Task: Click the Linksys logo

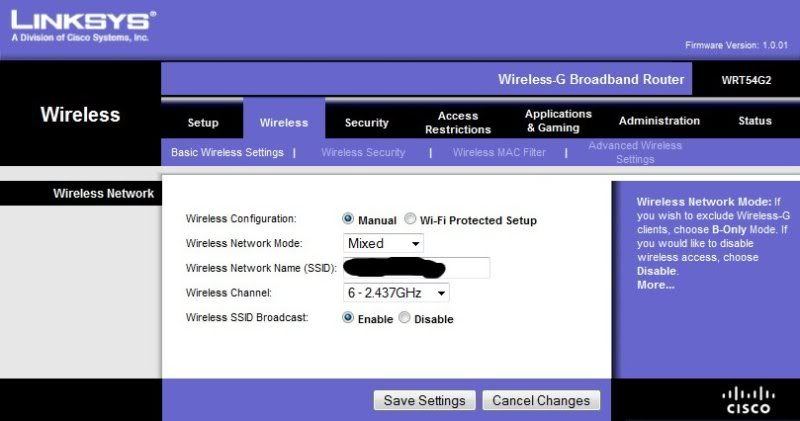Action: [83, 26]
